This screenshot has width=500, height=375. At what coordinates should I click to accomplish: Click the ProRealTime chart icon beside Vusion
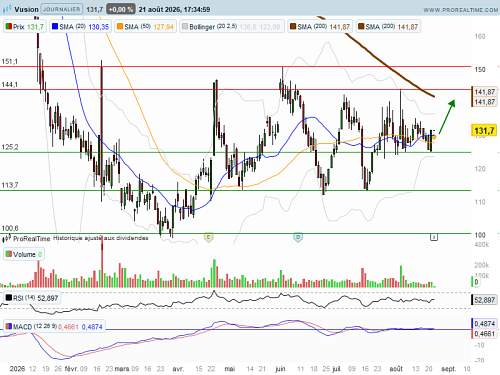(x=7, y=9)
